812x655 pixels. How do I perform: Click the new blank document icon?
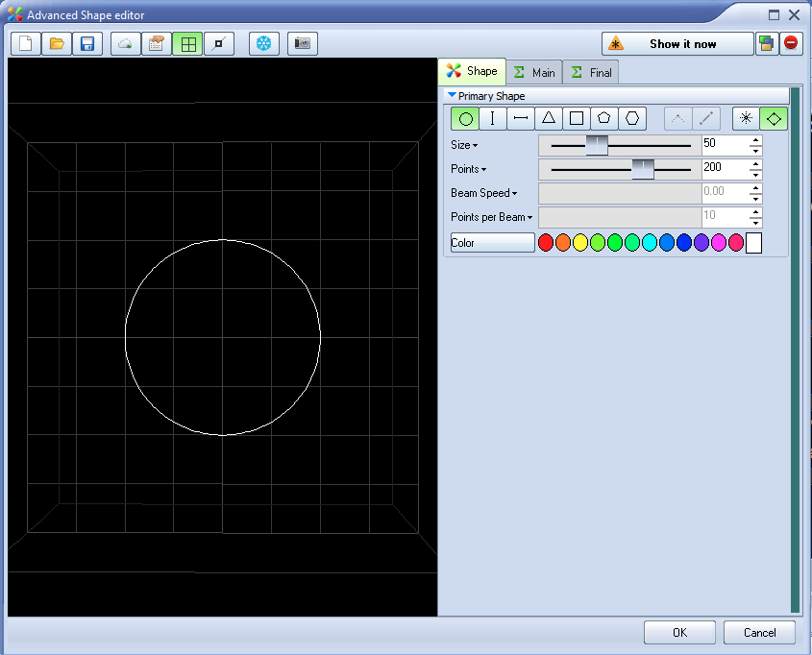click(25, 44)
